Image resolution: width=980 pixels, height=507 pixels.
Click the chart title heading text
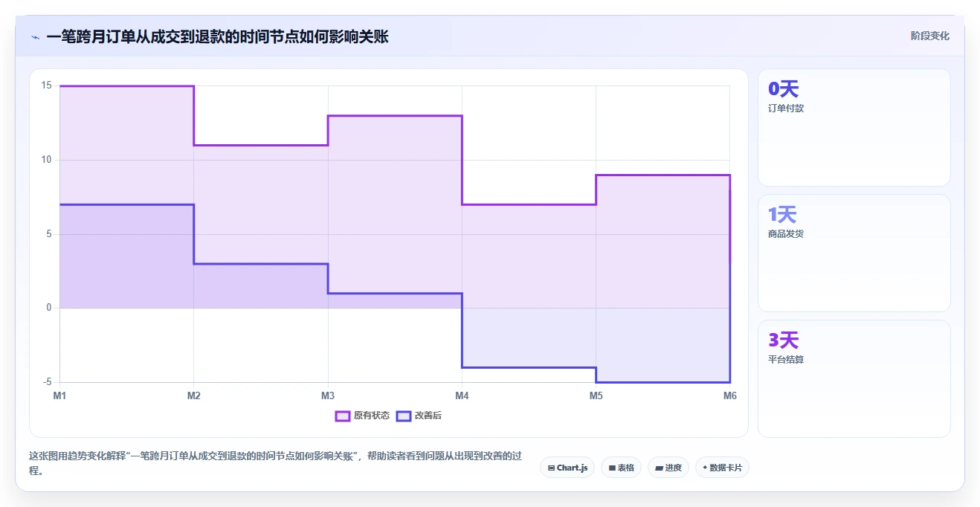tap(217, 37)
